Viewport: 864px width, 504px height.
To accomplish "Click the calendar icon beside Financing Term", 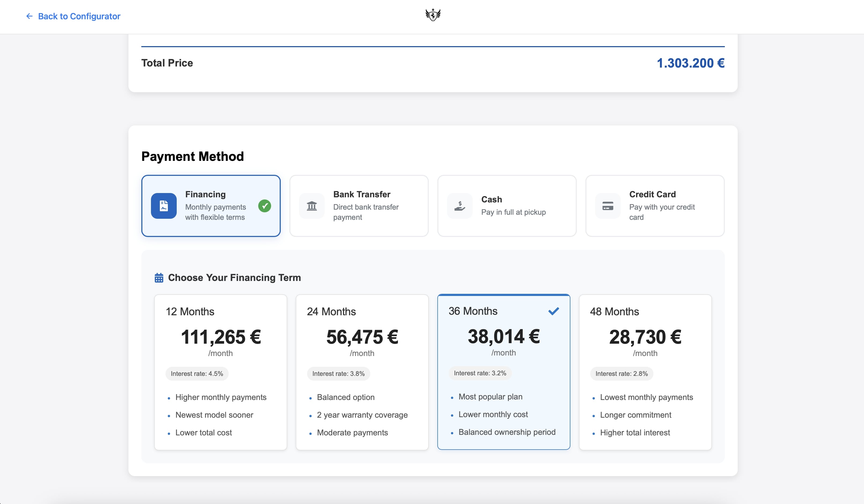I will 159,278.
